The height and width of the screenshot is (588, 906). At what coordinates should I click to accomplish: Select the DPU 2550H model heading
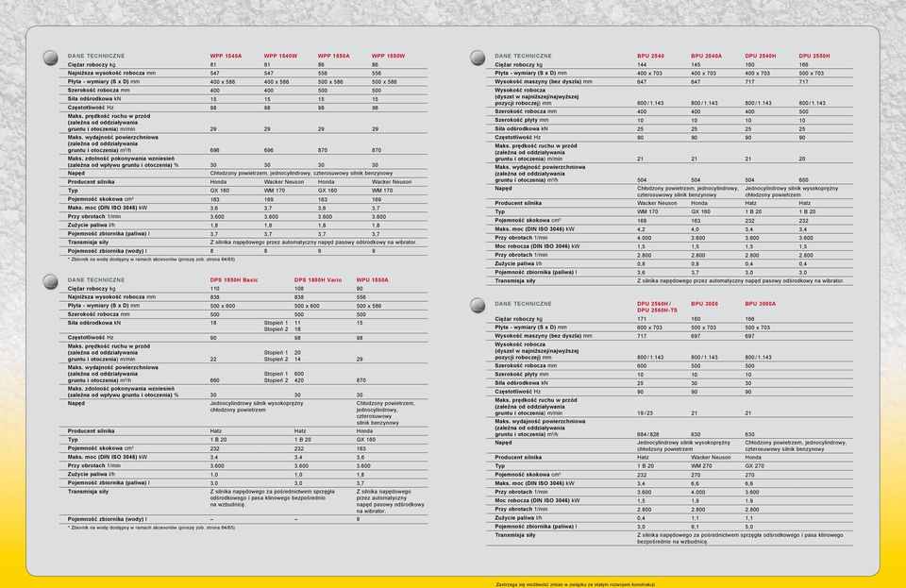coord(814,56)
